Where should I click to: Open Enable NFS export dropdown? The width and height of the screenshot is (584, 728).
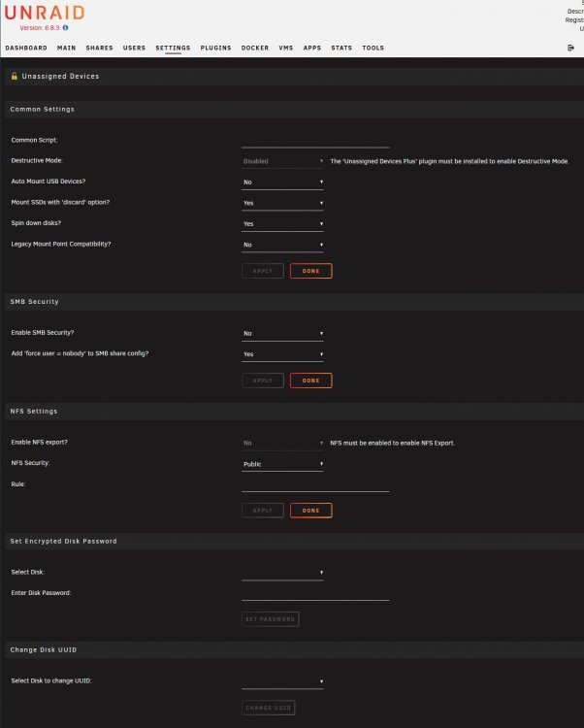pos(282,444)
